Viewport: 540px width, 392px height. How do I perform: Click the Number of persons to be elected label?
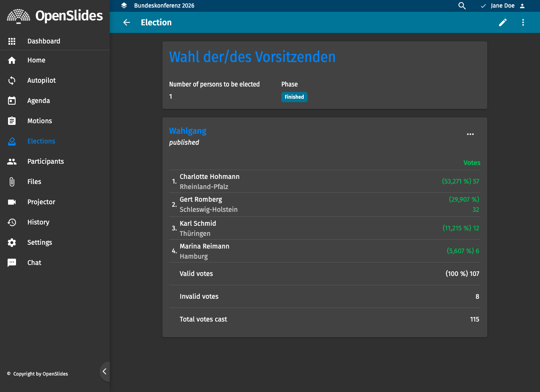(x=214, y=84)
